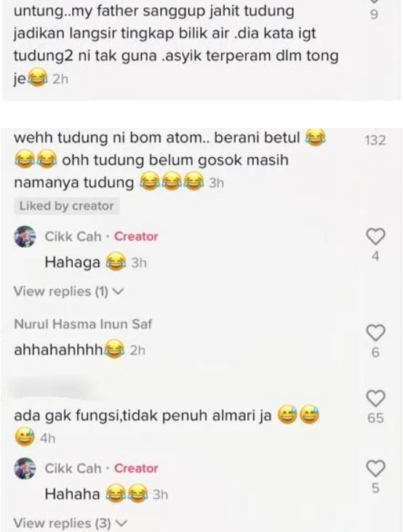This screenshot has height=532, width=403.
Task: Tap heart on "ada gak fungsi" comment
Action: click(x=375, y=398)
